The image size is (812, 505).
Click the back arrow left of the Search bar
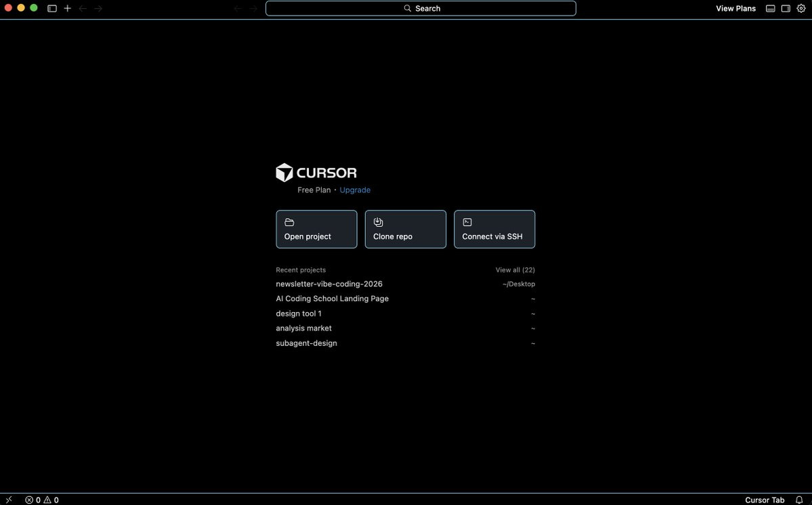click(x=238, y=8)
